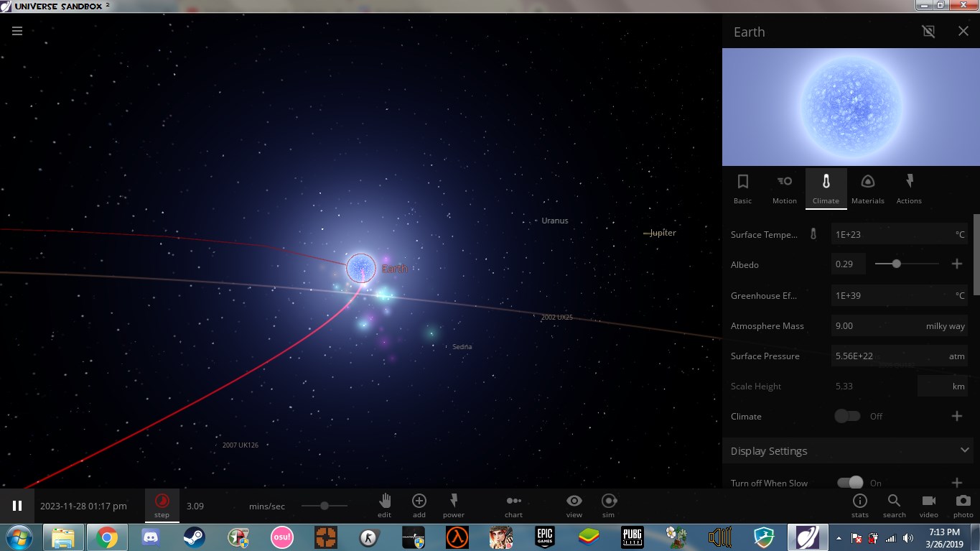Open Steam from the taskbar
Viewport: 980px width, 551px height.
(x=194, y=537)
